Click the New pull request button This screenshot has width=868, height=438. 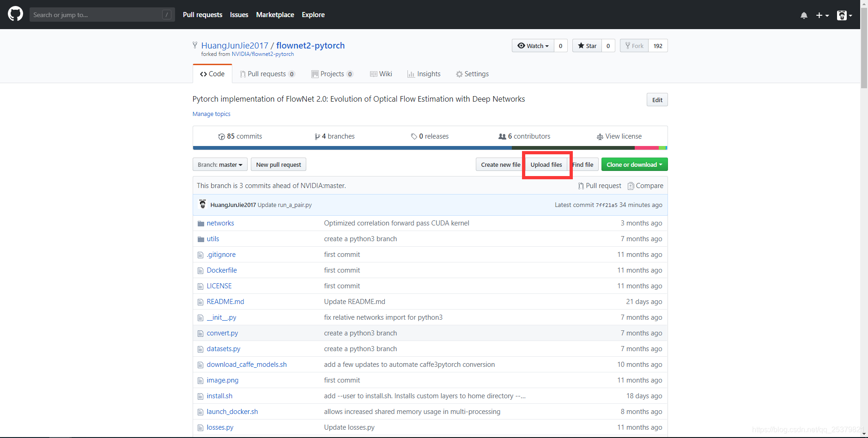tap(279, 164)
